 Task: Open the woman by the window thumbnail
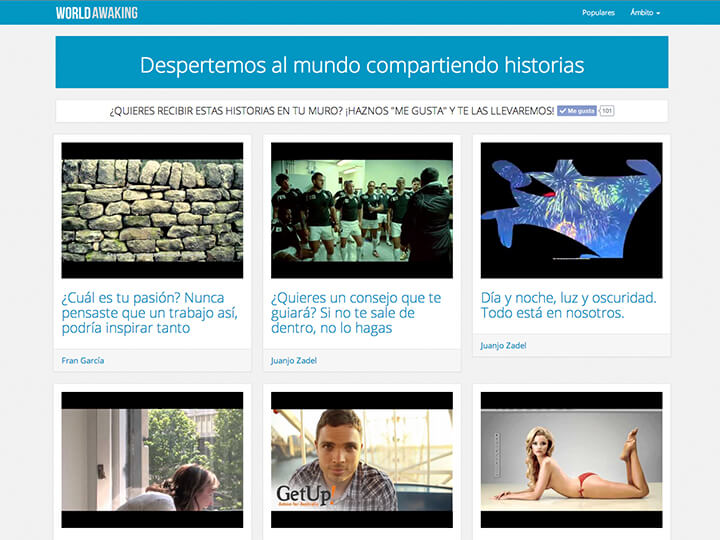pos(152,460)
